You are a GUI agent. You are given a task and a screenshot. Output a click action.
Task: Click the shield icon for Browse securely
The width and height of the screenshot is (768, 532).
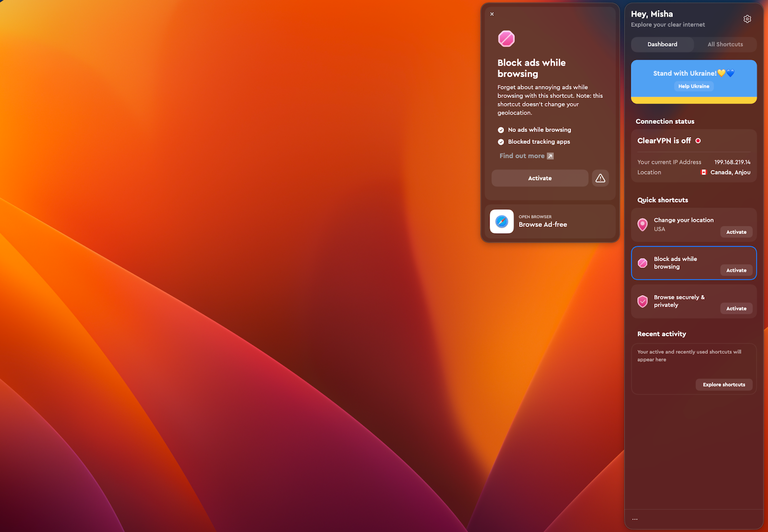tap(643, 301)
